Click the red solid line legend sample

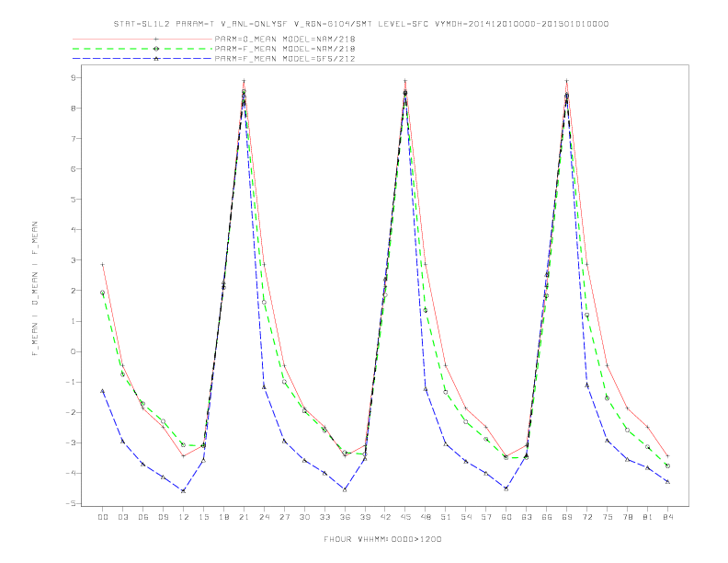point(142,39)
